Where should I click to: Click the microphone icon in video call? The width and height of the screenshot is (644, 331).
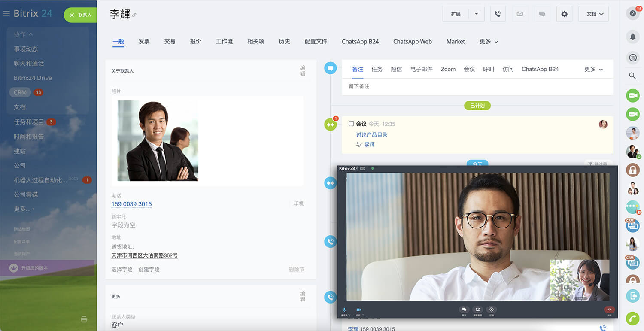pyautogui.click(x=344, y=310)
